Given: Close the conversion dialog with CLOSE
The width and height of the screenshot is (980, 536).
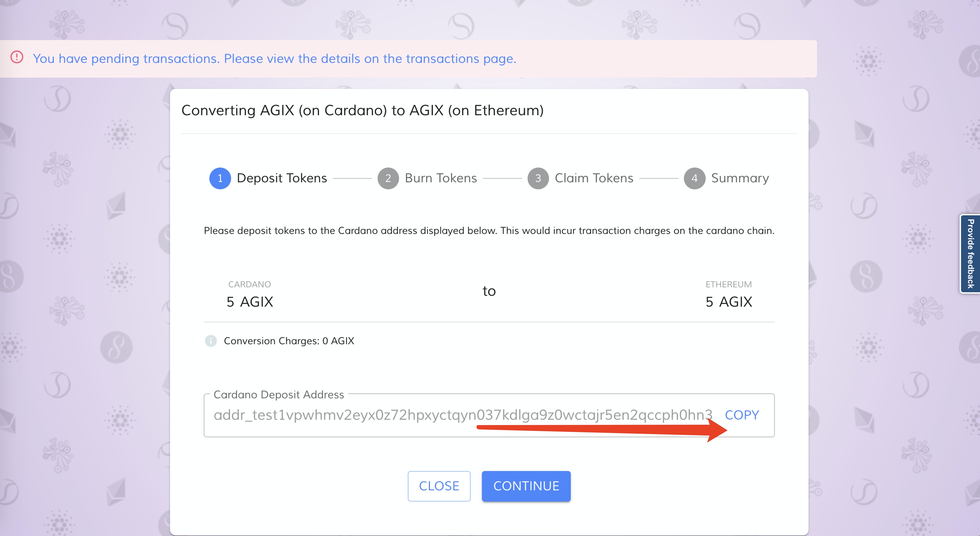Looking at the screenshot, I should point(439,486).
